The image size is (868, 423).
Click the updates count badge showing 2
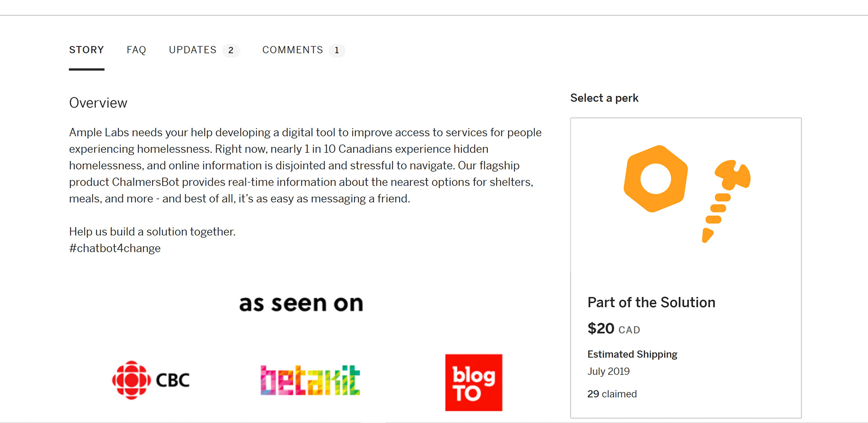click(231, 50)
